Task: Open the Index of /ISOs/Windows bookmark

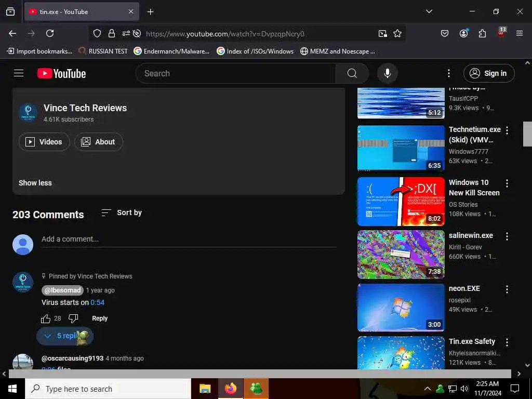Action: (x=255, y=51)
